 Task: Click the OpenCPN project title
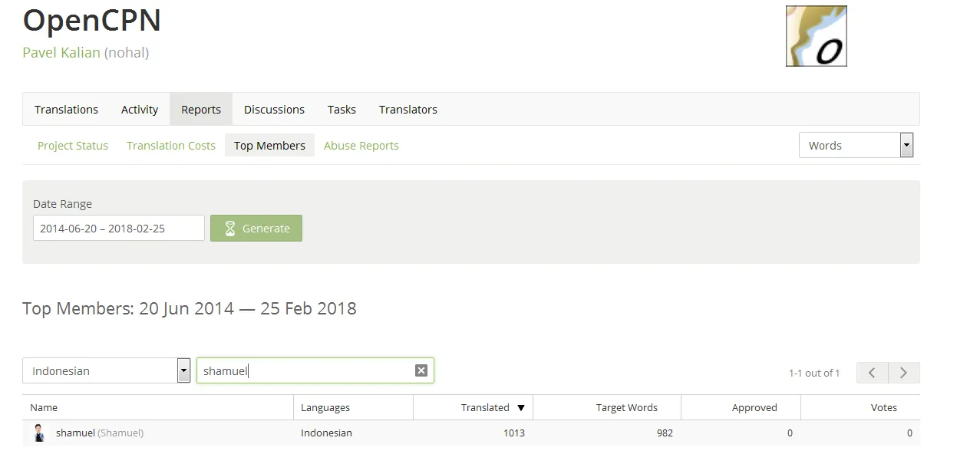92,20
